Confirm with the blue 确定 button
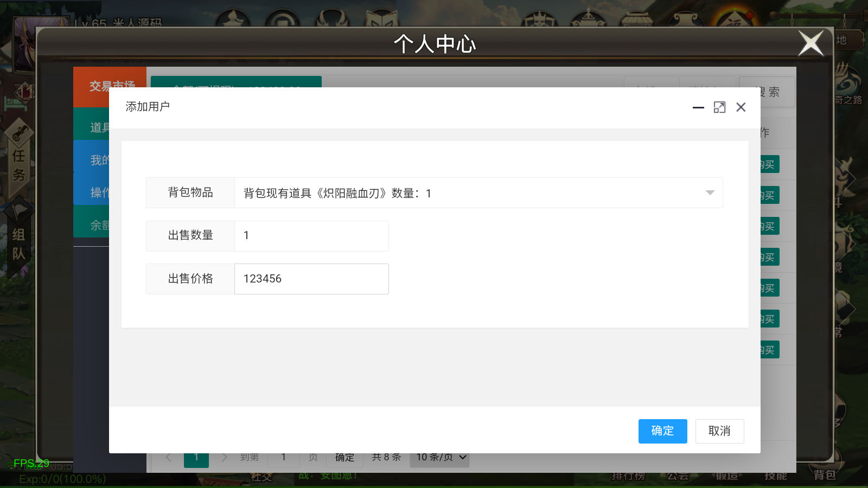The width and height of the screenshot is (868, 488). coord(662,431)
